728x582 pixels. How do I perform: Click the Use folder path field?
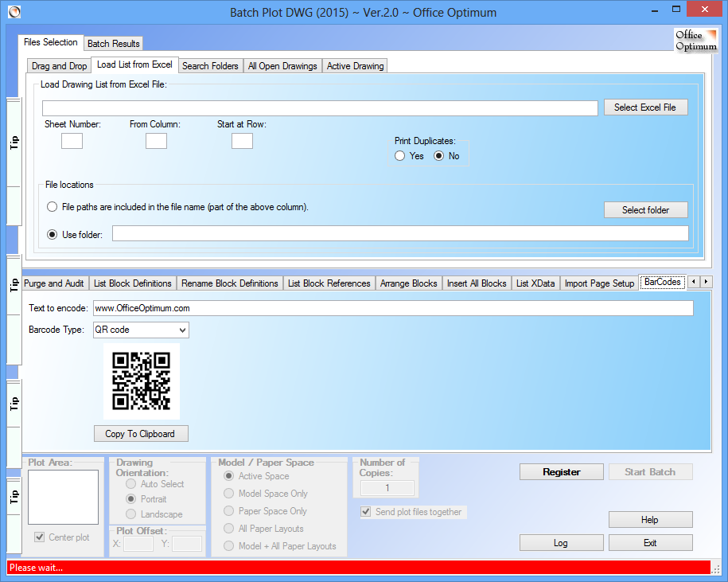click(x=400, y=233)
